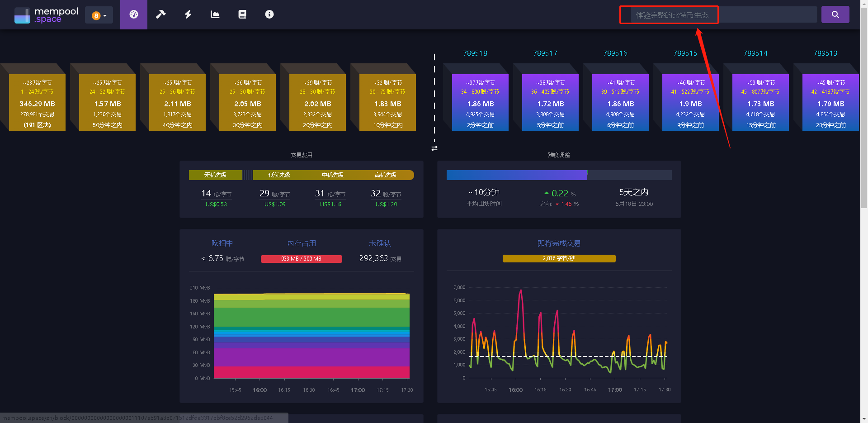
Task: Open mined block under 789518
Action: [480, 102]
